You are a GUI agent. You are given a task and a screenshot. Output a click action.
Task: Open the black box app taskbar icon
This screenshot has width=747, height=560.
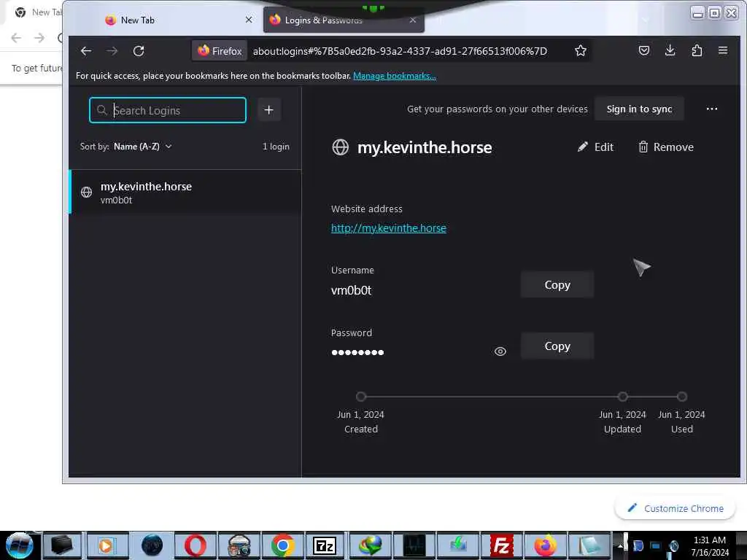(63, 545)
